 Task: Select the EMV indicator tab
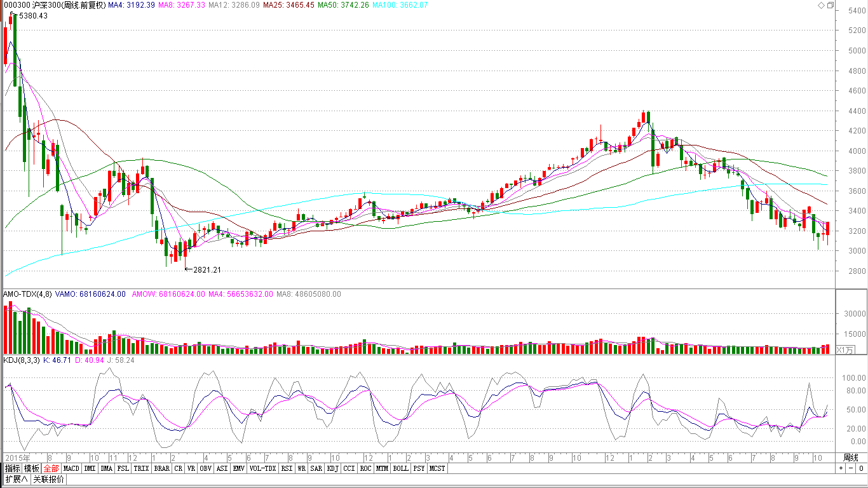[x=238, y=468]
